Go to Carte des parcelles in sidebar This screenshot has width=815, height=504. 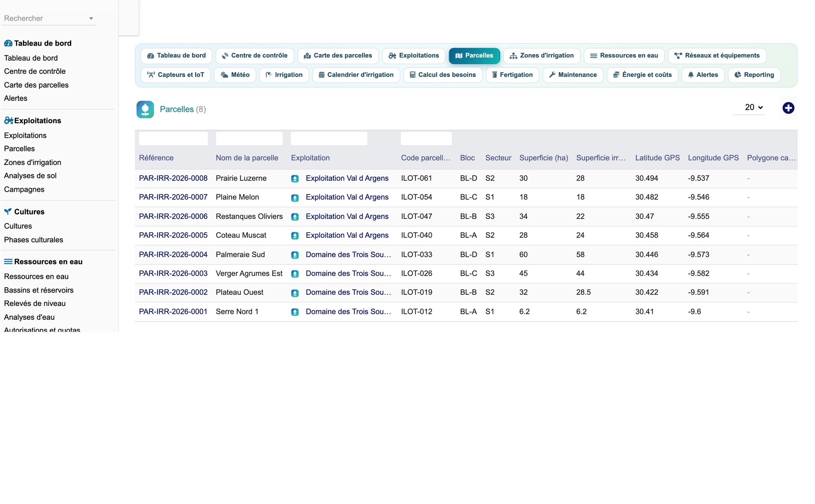tap(36, 85)
